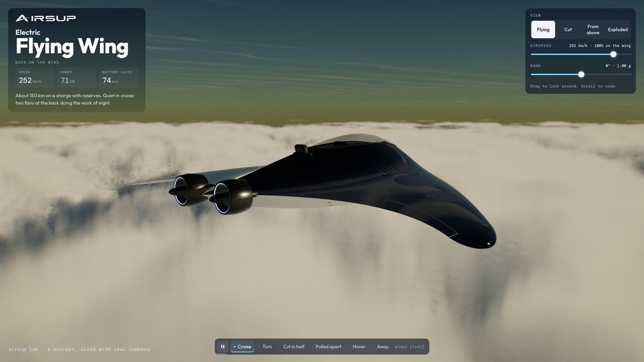Jump to the Turn chapter

point(265,346)
